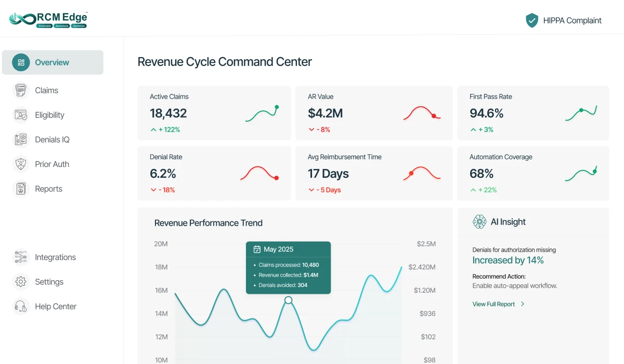Click the HIPPA Complaint label

(x=572, y=21)
